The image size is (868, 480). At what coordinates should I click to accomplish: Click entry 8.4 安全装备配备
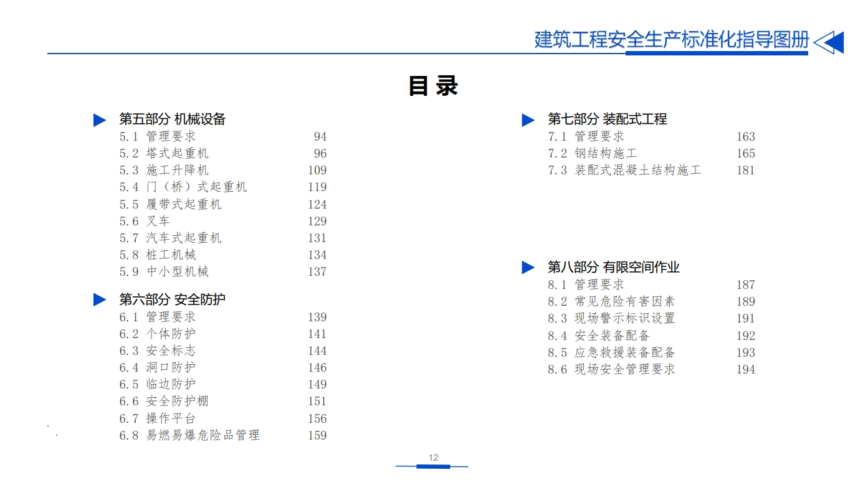pyautogui.click(x=599, y=336)
